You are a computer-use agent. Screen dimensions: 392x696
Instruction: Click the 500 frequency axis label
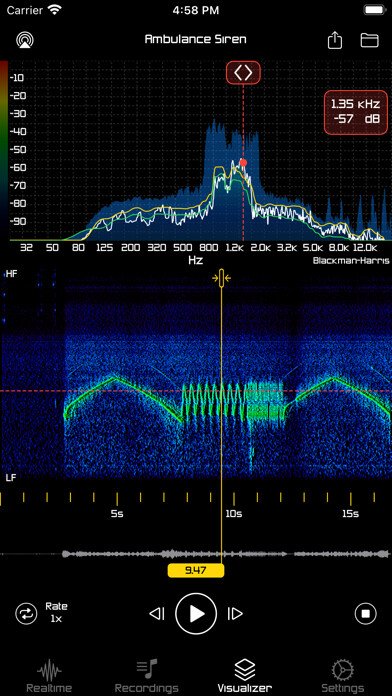click(182, 248)
